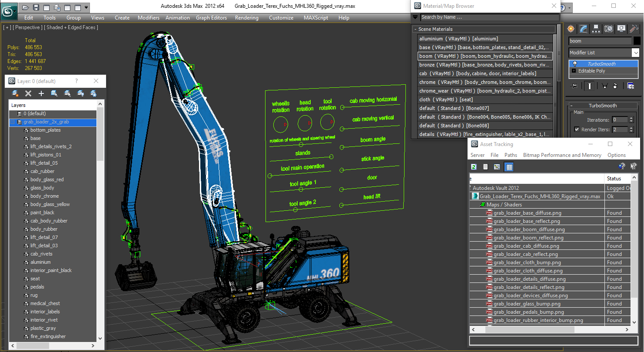Open the Edit menu
644x352 pixels.
(29, 18)
